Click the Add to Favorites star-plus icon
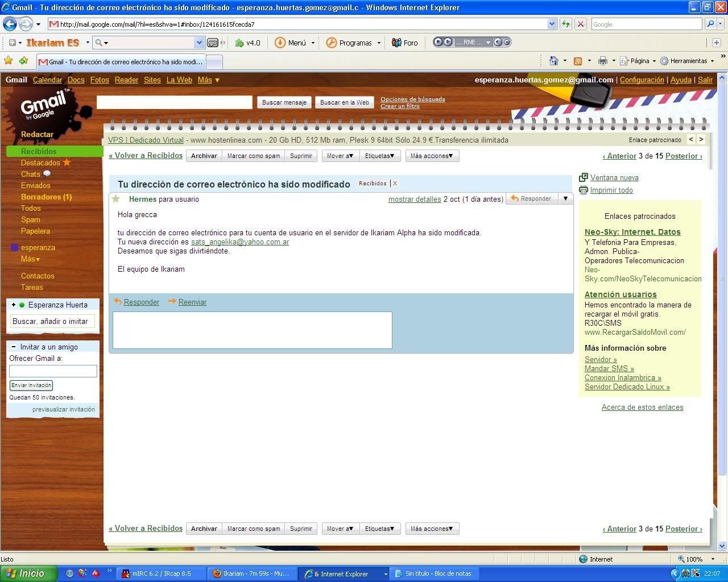Screen dimensions: 728x582 click(x=23, y=61)
